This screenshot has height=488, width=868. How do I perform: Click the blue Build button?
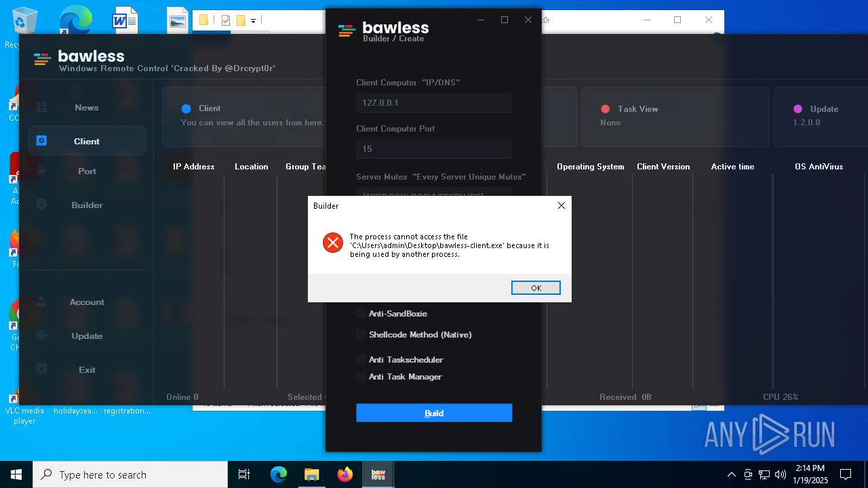click(x=434, y=413)
